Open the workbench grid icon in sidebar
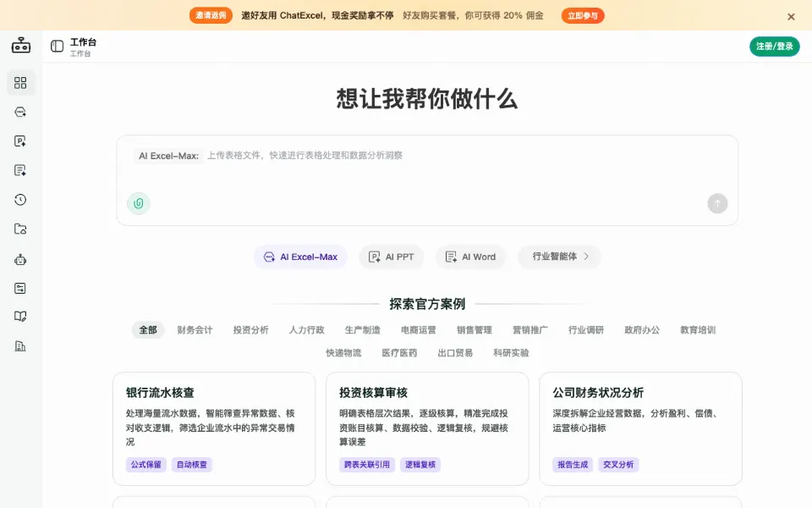Screen dimensions: 812x508 click(20, 83)
